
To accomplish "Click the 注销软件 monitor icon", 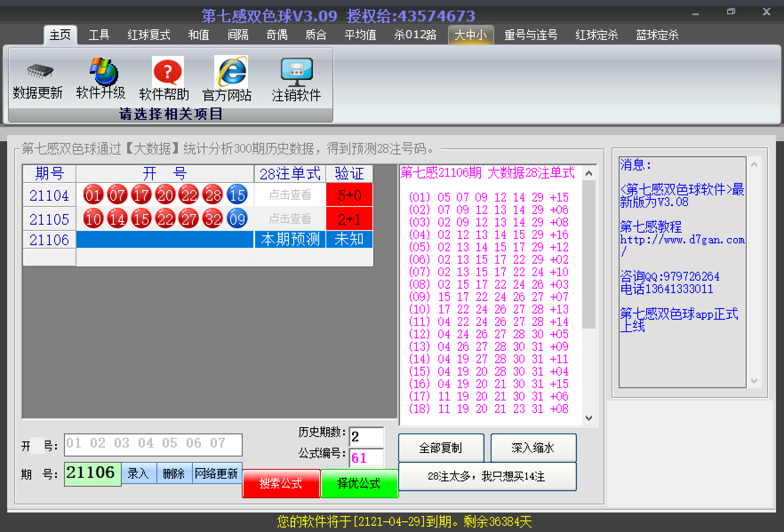I will pyautogui.click(x=296, y=72).
